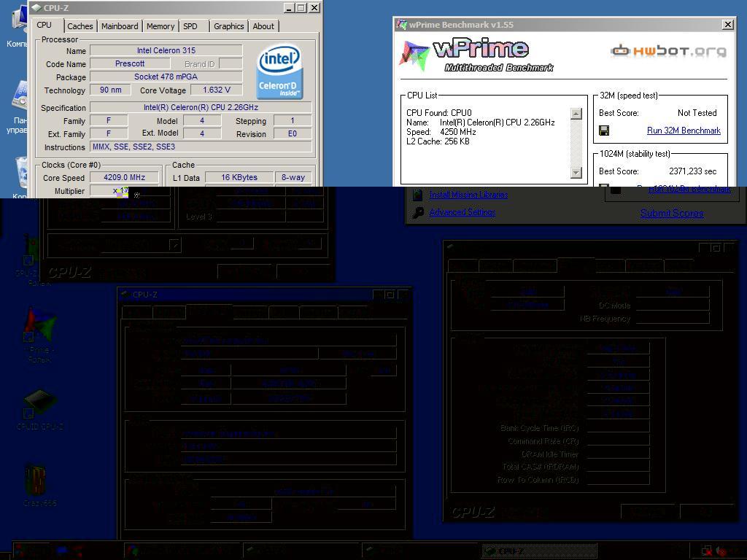Show the About tab in CPU-Z

click(263, 26)
